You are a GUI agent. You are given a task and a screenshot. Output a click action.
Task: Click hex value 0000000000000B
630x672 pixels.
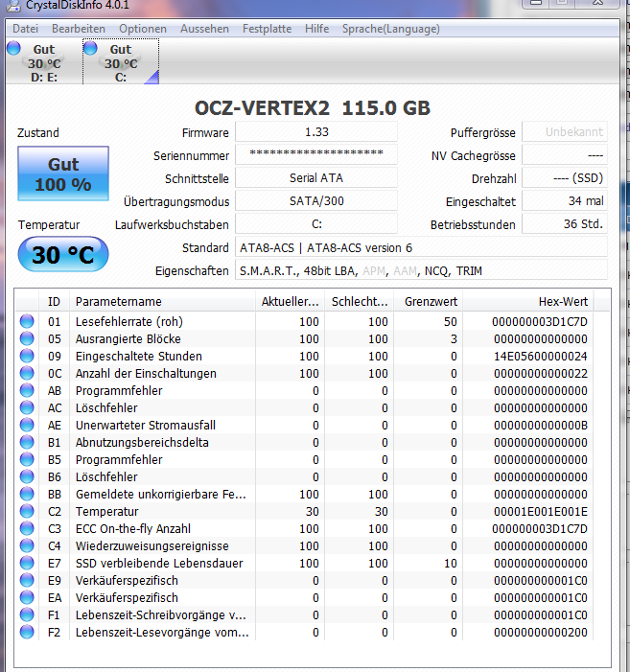[x=541, y=425]
